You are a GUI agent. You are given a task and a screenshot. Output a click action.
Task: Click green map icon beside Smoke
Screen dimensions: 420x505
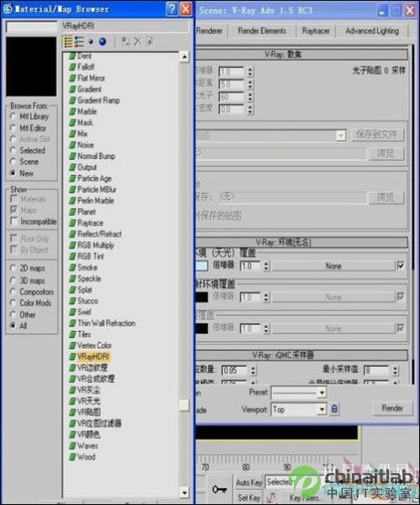pyautogui.click(x=72, y=268)
